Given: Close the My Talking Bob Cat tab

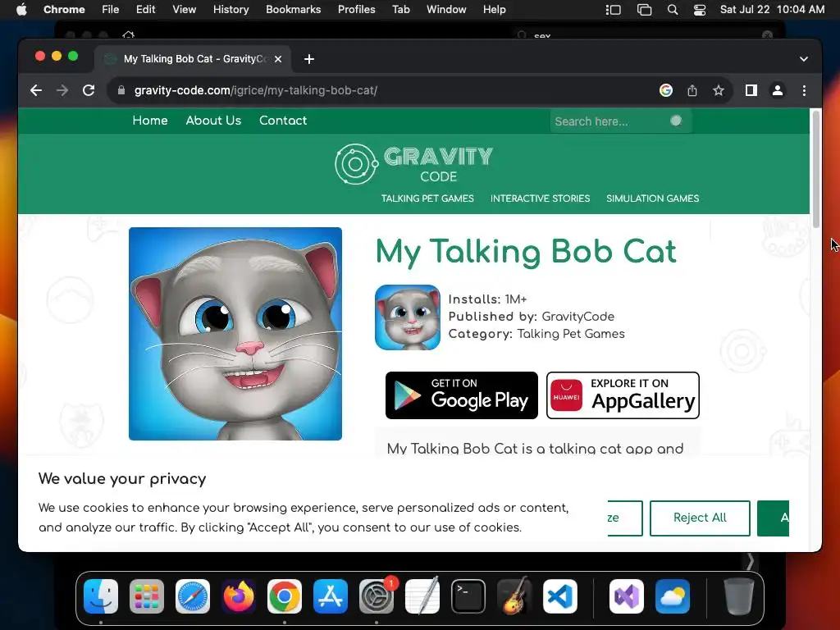Looking at the screenshot, I should 278,59.
